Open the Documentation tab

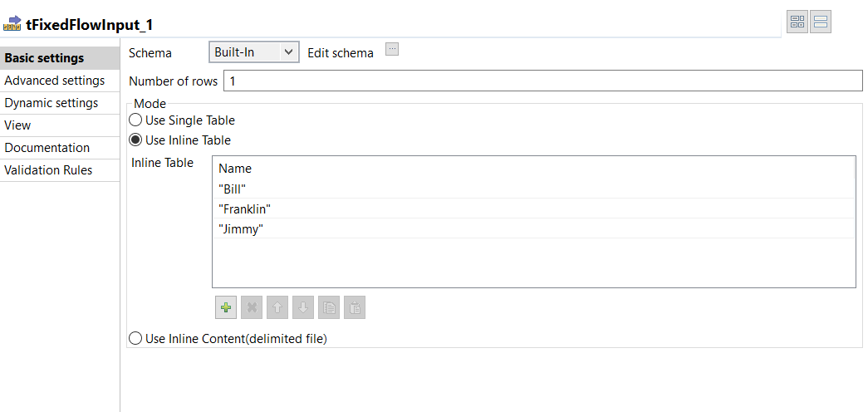(x=47, y=148)
